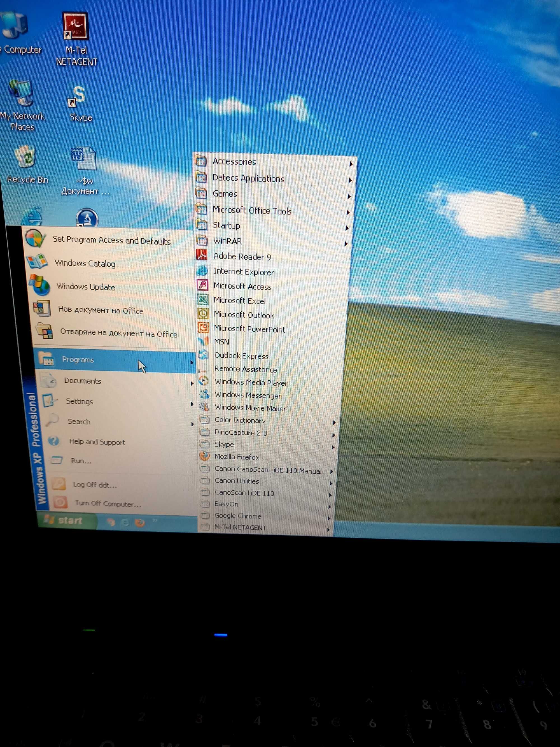Click the MSN butterfly icon

(x=204, y=341)
